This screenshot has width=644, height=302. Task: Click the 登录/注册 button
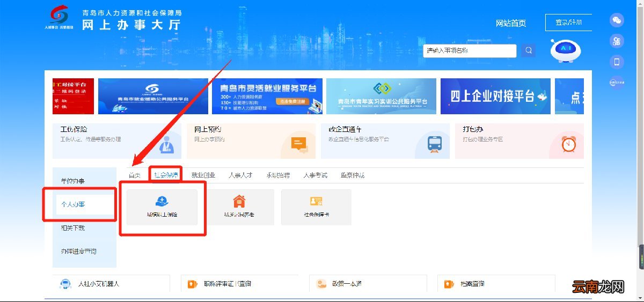pyautogui.click(x=568, y=23)
